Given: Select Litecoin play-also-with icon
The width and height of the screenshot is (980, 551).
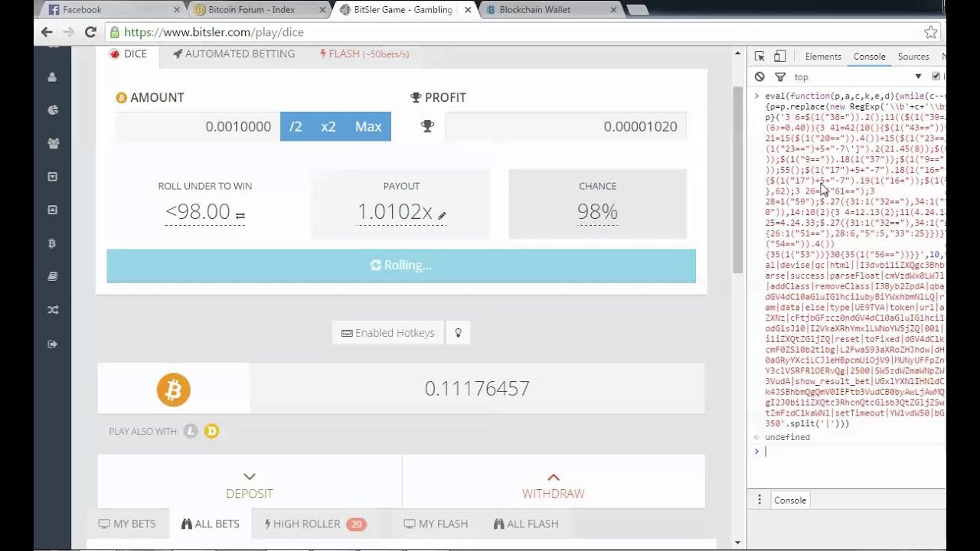Looking at the screenshot, I should [x=191, y=431].
